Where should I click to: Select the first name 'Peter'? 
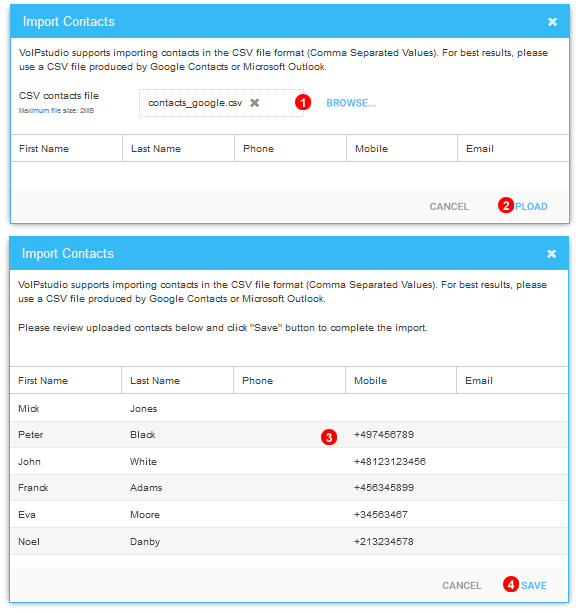pyautogui.click(x=30, y=434)
